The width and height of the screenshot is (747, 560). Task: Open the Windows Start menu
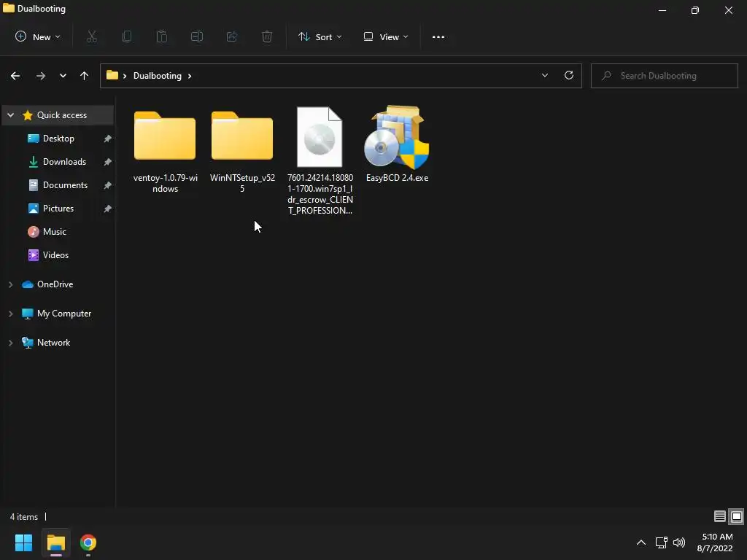(x=23, y=542)
